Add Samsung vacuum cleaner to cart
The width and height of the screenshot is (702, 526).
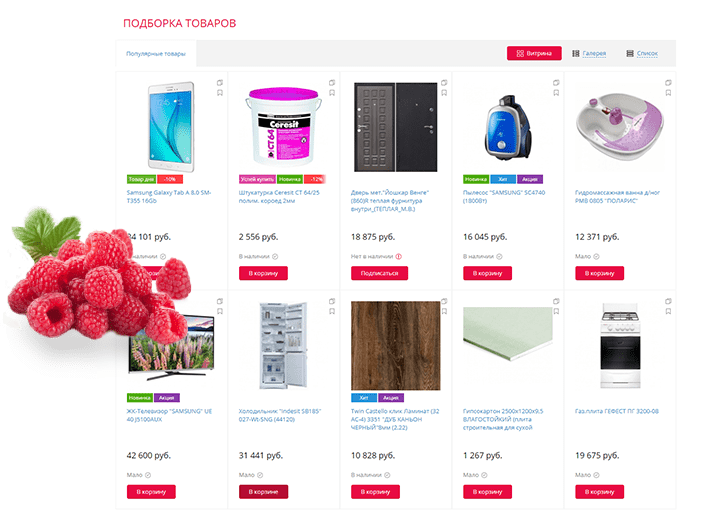[x=488, y=273]
